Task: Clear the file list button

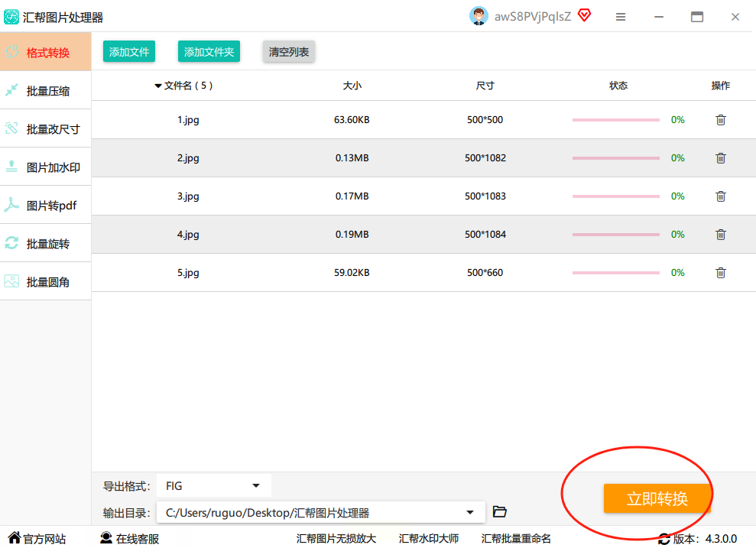Action: tap(288, 52)
